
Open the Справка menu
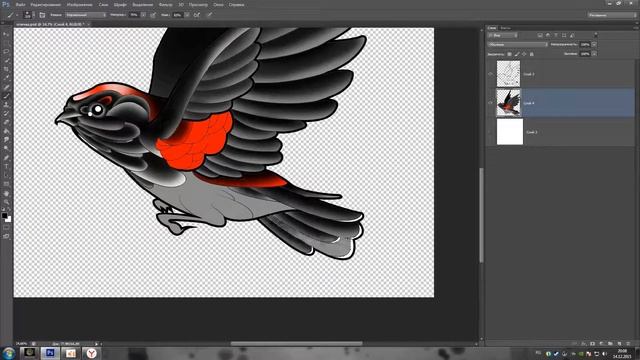236,5
